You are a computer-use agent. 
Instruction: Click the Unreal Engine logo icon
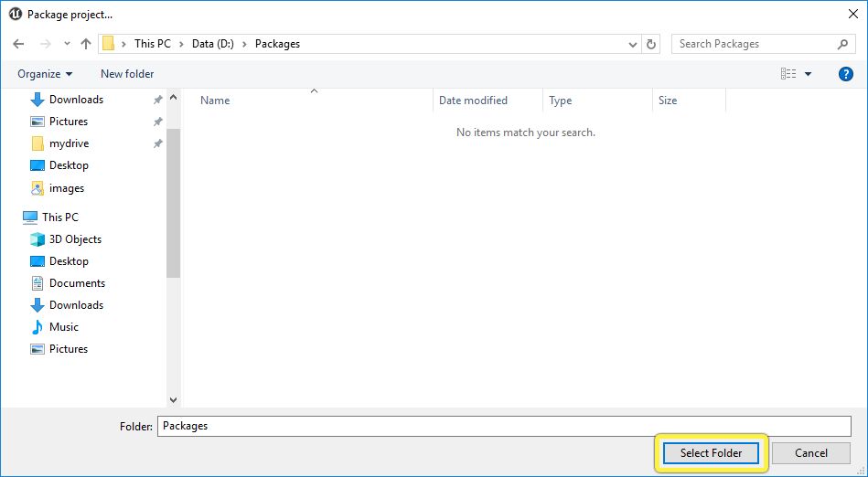[x=15, y=15]
